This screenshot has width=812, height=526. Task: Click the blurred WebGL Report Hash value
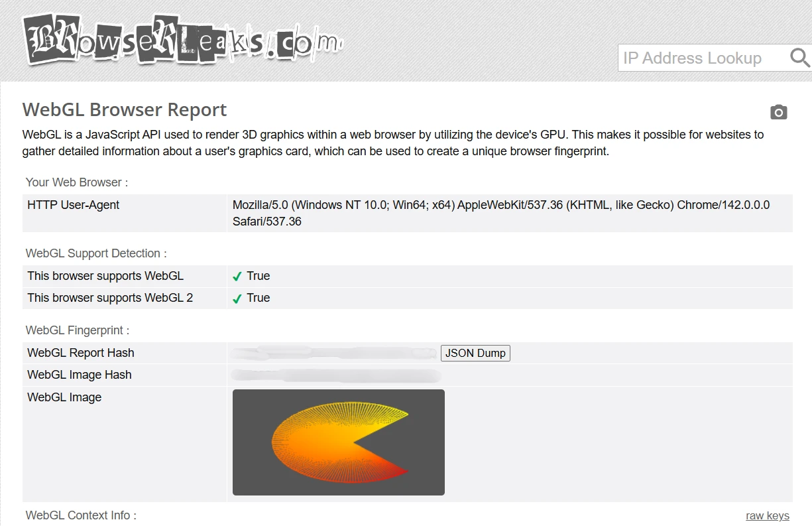pyautogui.click(x=331, y=353)
